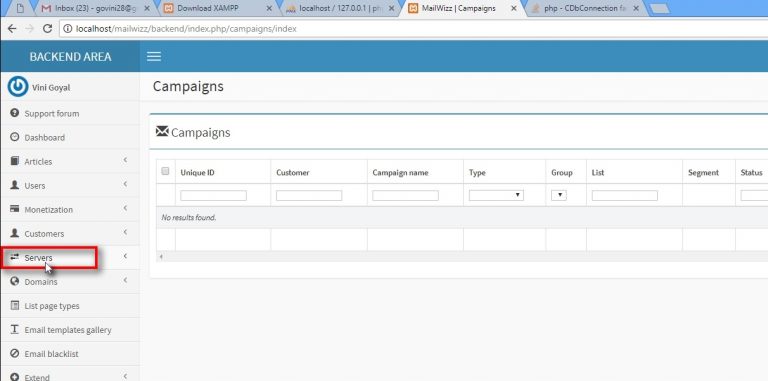Open the Group filter dropdown
768x381 pixels.
point(559,195)
